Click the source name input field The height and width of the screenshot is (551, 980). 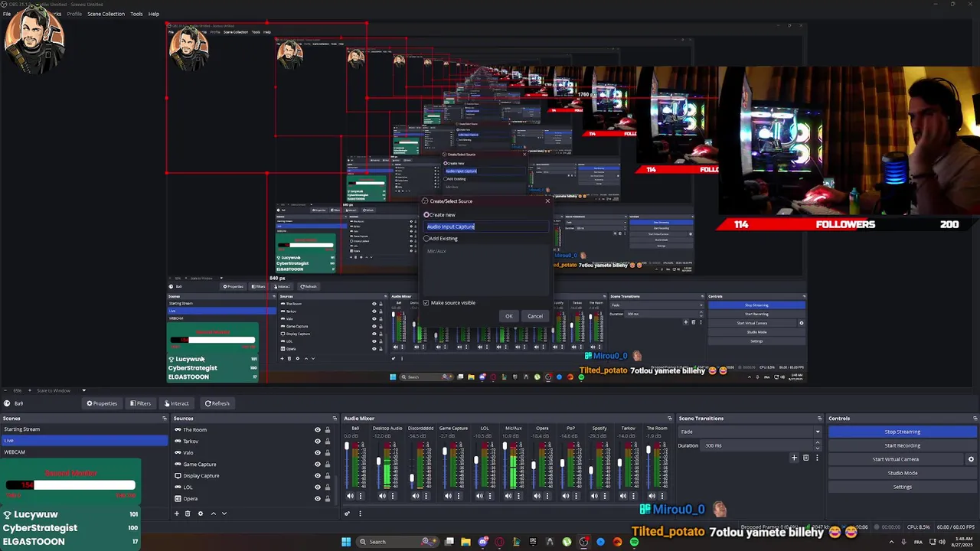(487, 227)
